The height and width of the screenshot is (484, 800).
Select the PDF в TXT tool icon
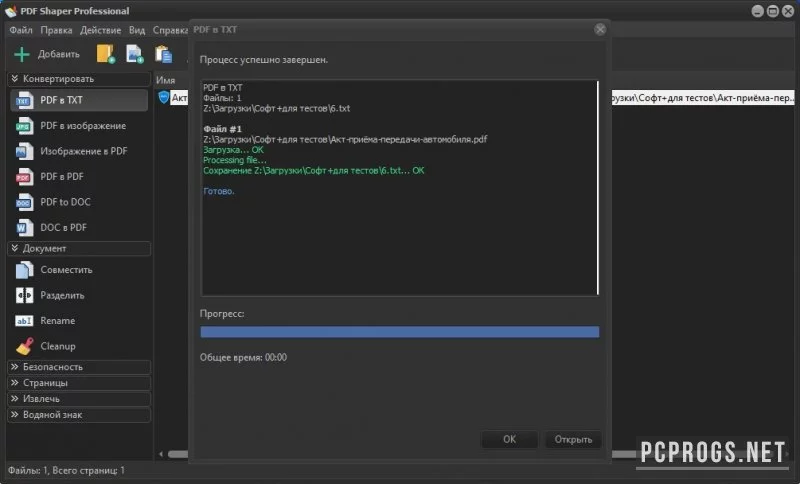(x=24, y=100)
